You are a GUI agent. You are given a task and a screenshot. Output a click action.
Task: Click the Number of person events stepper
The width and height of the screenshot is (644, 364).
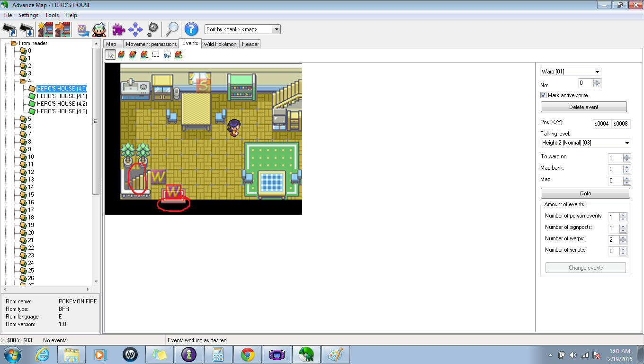pyautogui.click(x=623, y=217)
